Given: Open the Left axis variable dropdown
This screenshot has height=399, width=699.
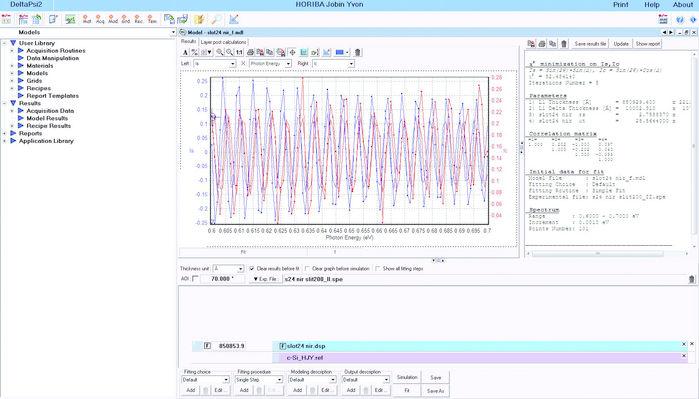Looking at the screenshot, I should coord(232,64).
